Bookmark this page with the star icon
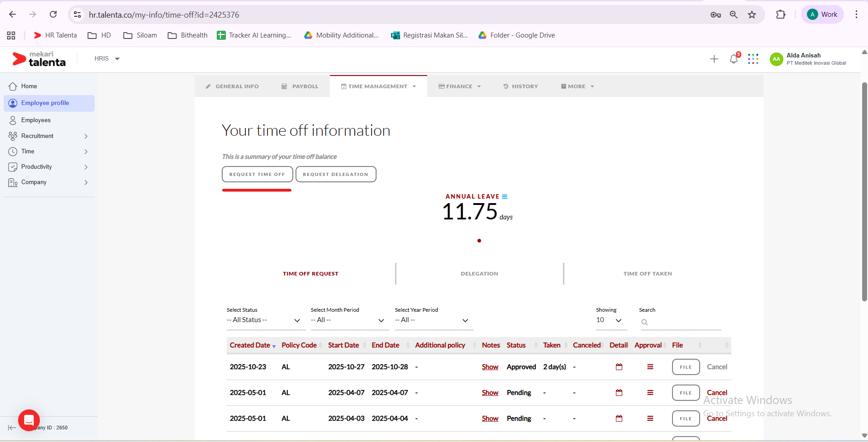The image size is (868, 442). [752, 14]
